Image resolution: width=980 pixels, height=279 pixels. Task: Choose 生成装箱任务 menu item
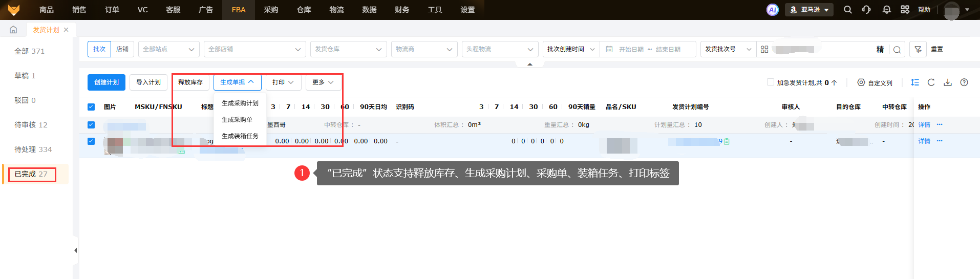pos(240,136)
